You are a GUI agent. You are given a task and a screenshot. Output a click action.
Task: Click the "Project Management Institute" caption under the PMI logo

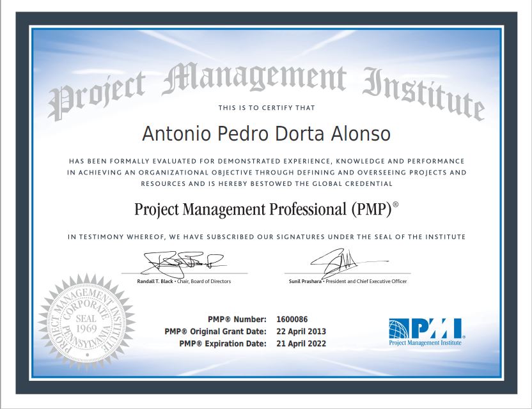coord(425,343)
